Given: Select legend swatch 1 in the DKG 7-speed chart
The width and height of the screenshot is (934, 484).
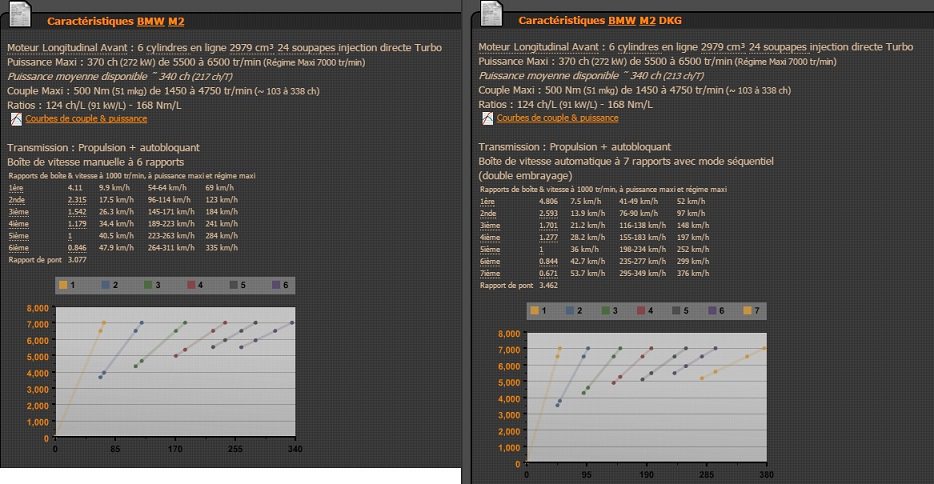Looking at the screenshot, I should (x=534, y=311).
